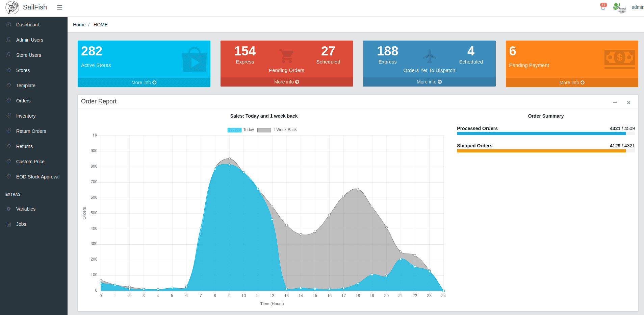Screen dimensions: 644x315
Task: Toggle the hamburger sidebar menu
Action: point(60,7)
